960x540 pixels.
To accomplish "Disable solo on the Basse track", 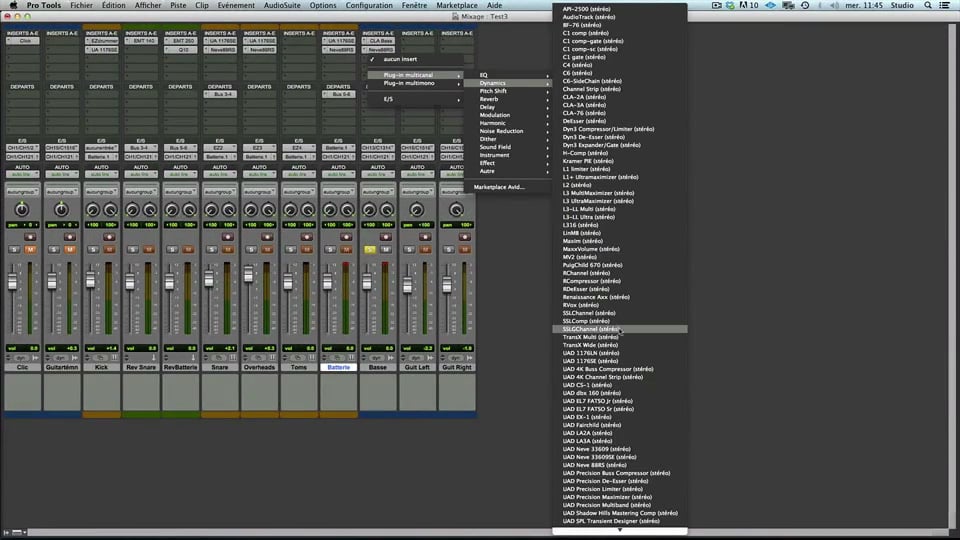I will 370,249.
